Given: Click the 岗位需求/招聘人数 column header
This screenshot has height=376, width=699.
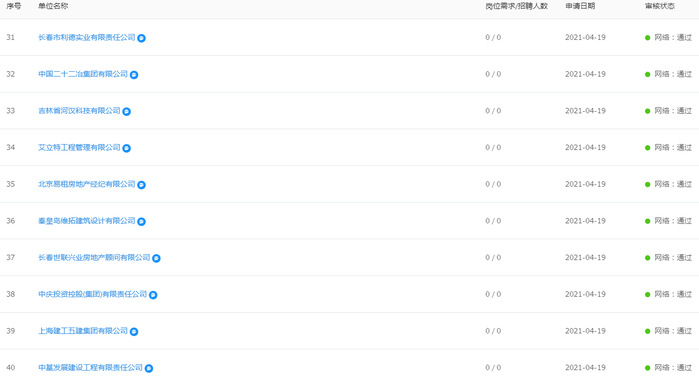Looking at the screenshot, I should click(516, 6).
